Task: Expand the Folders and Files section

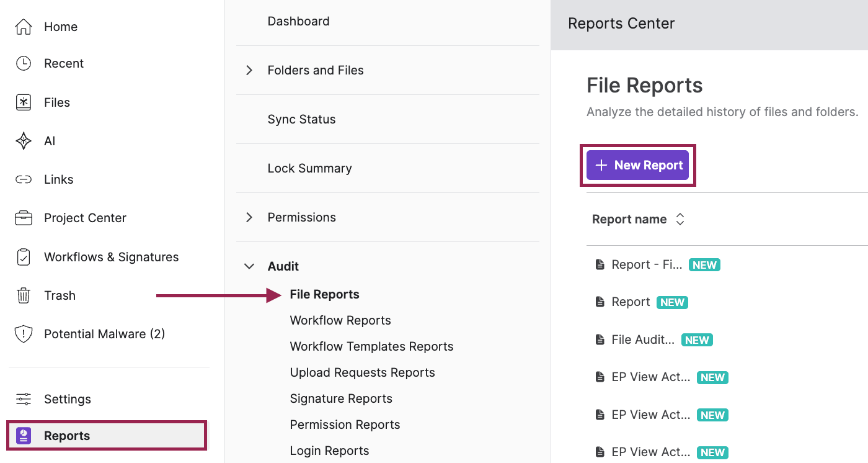Action: pyautogui.click(x=249, y=70)
